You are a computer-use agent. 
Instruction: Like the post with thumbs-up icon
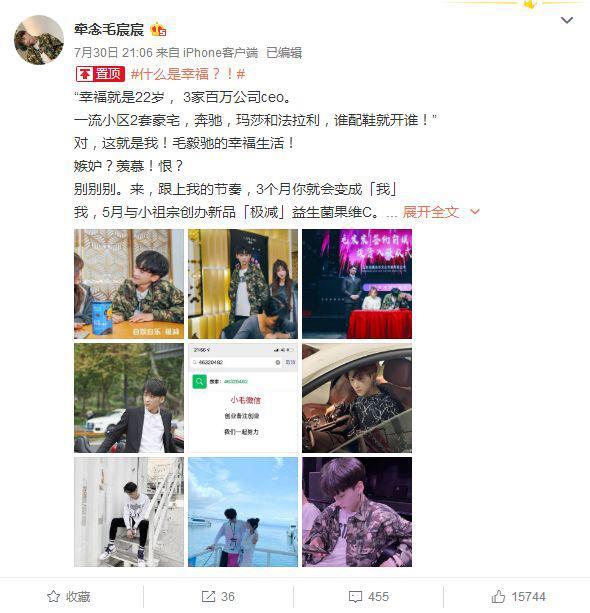(x=499, y=597)
